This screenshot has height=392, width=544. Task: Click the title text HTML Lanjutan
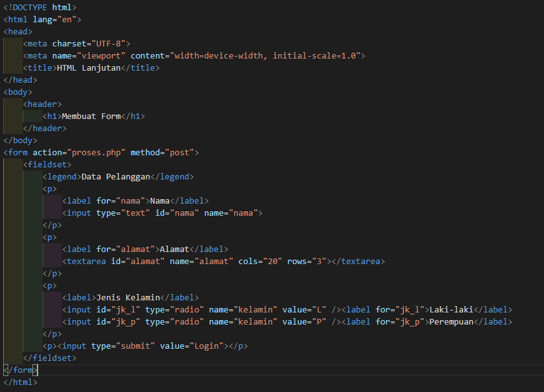click(89, 68)
